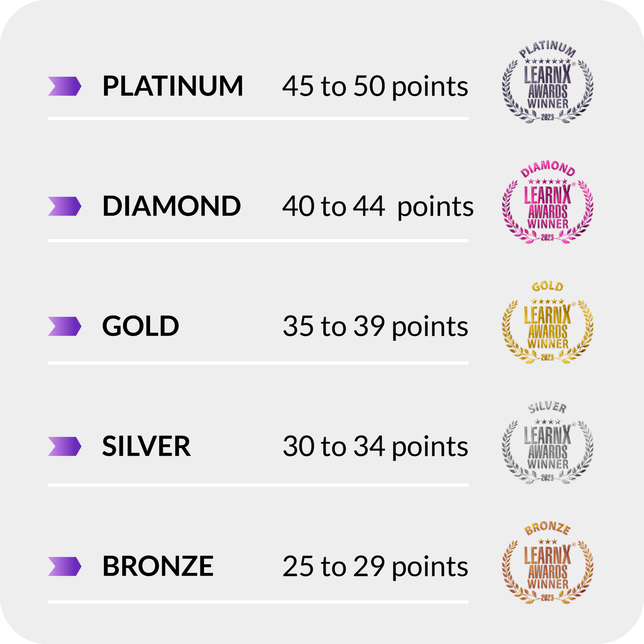Click the purple arrow beside SILVER
This screenshot has width=644, height=644.
coord(64,446)
